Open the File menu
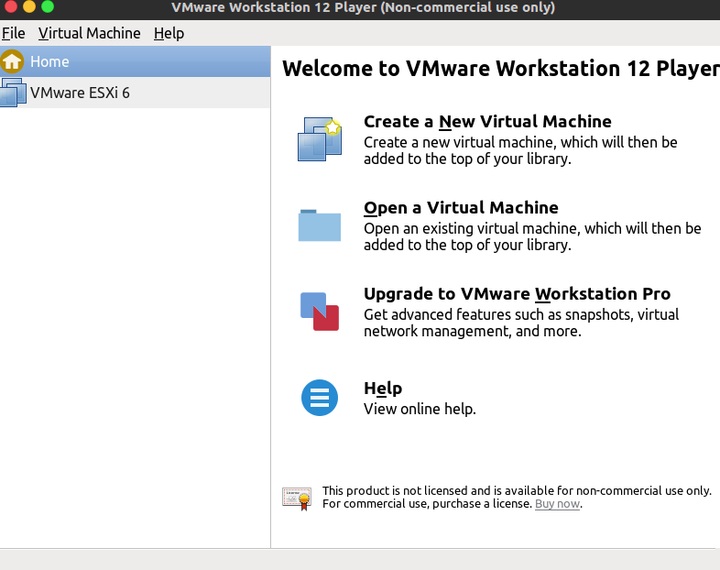This screenshot has height=570, width=720. pyautogui.click(x=13, y=33)
